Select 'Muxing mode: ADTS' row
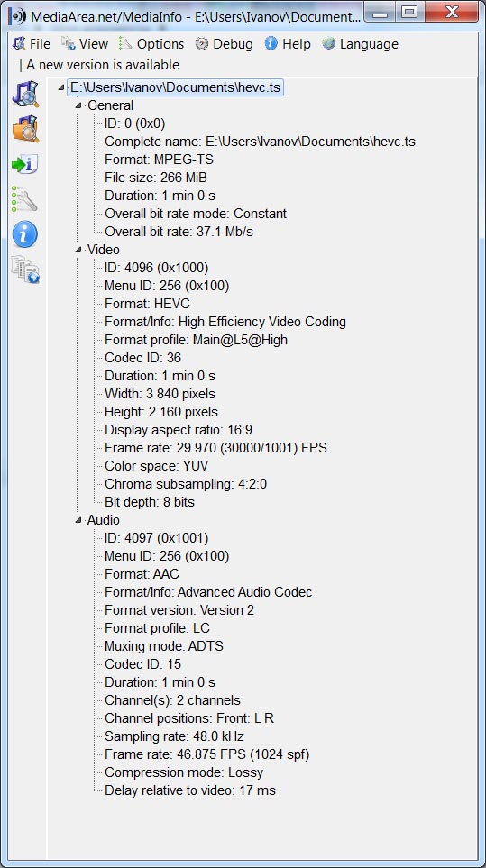 point(164,646)
